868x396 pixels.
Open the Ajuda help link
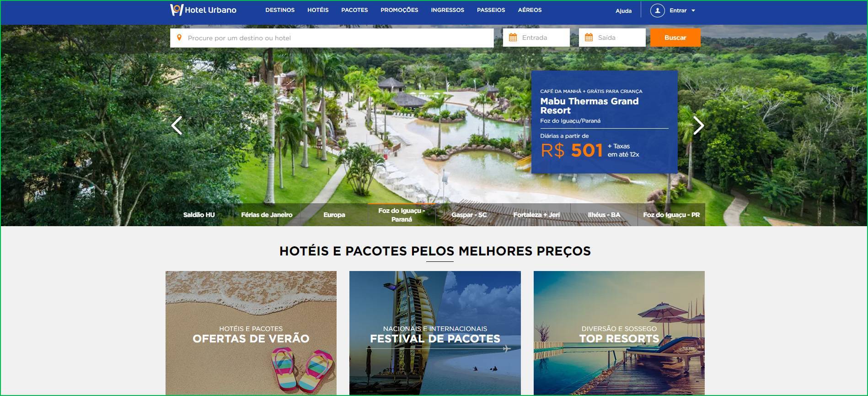click(623, 11)
